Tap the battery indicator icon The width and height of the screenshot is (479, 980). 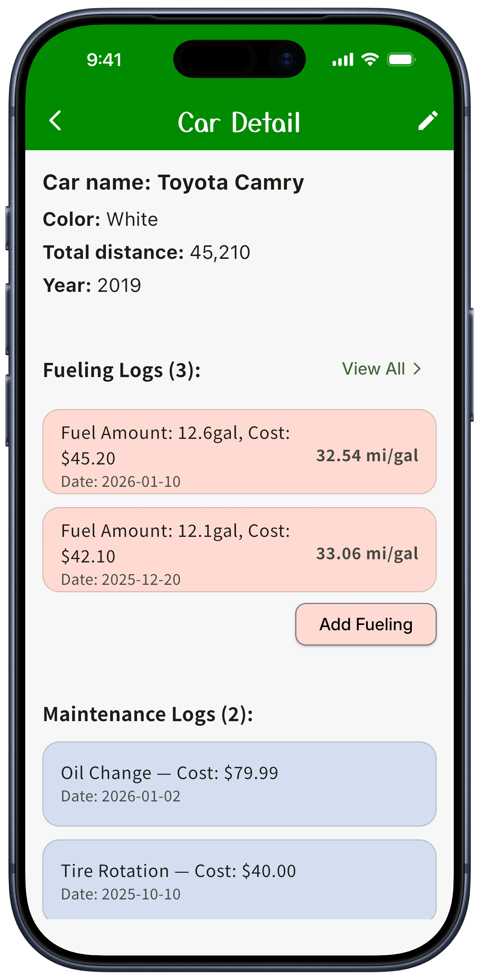(401, 60)
